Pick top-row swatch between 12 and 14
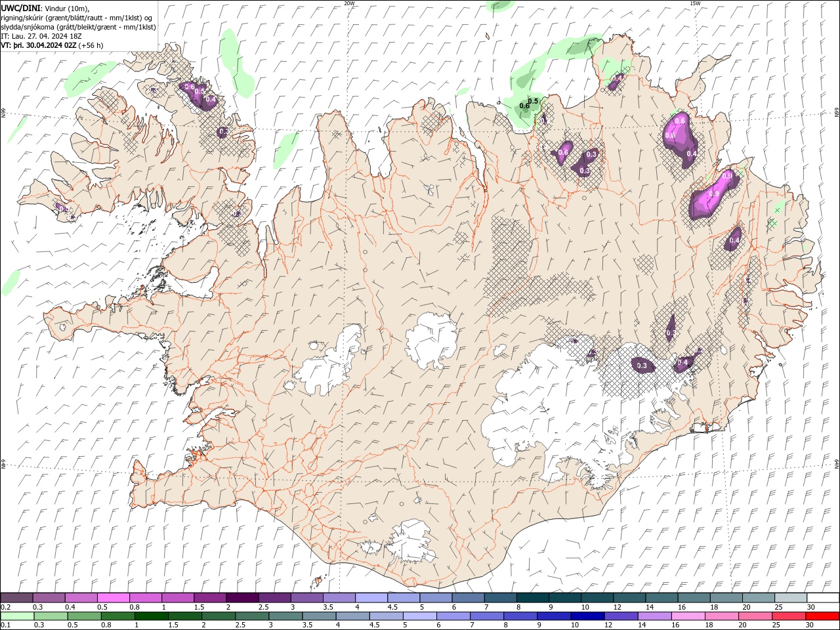840x630 pixels. 629,598
